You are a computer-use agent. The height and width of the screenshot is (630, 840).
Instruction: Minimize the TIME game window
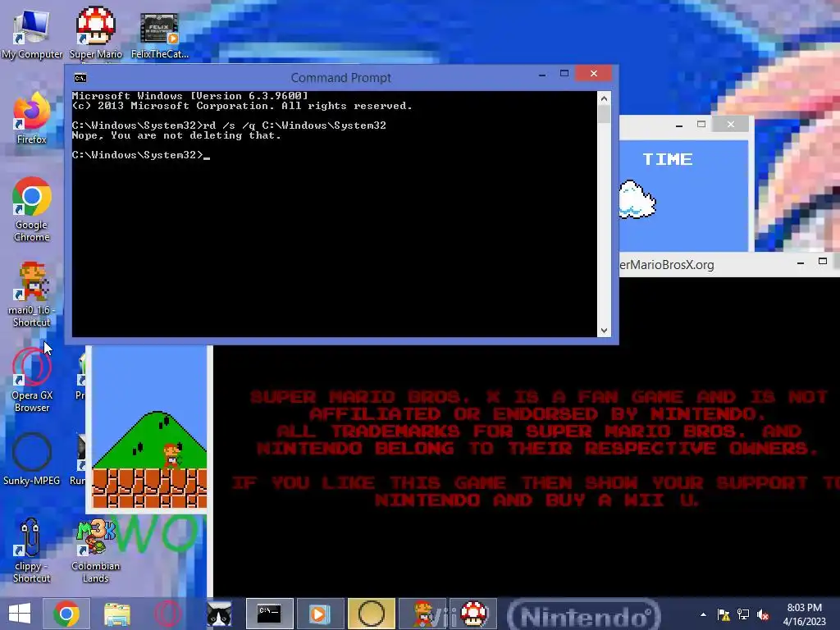click(x=678, y=125)
